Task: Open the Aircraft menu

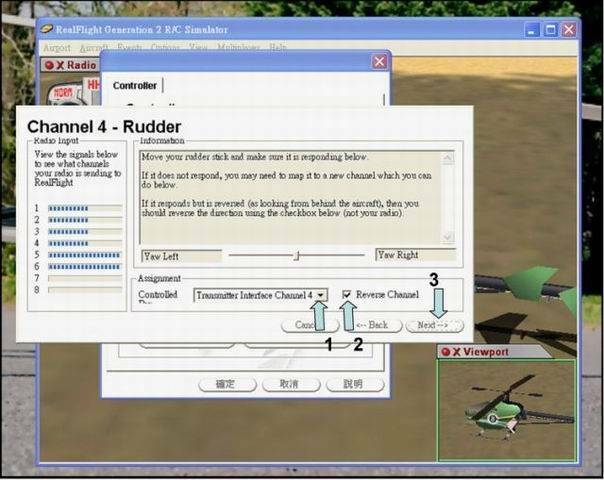Action: tap(94, 48)
